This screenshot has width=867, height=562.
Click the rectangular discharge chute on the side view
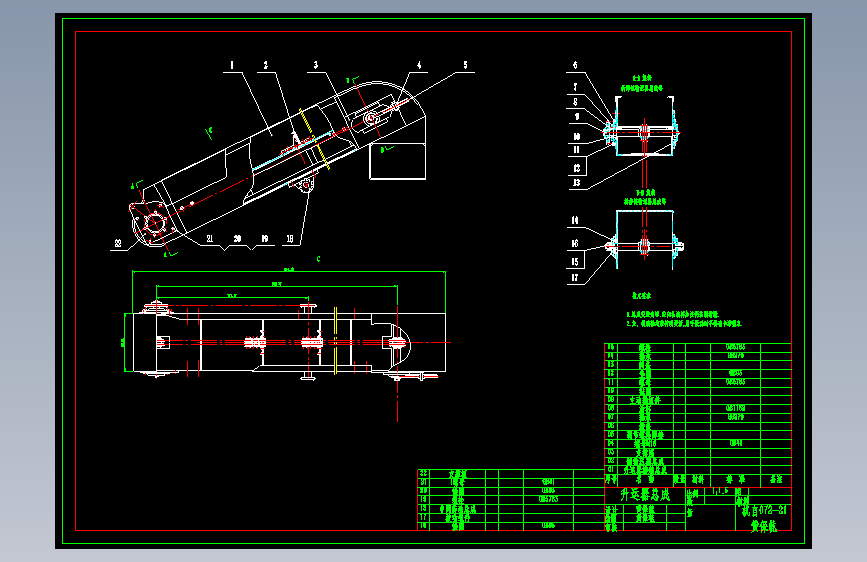coord(398,162)
